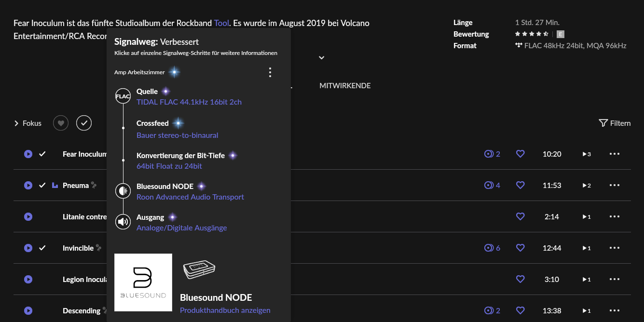
Task: Click the star next to Ausgang
Action: coord(172,217)
